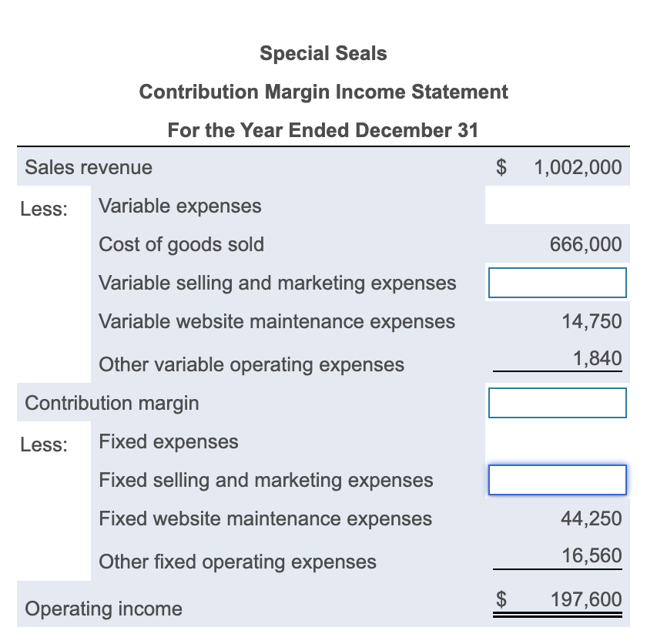Click the Operating income row label

(104, 609)
